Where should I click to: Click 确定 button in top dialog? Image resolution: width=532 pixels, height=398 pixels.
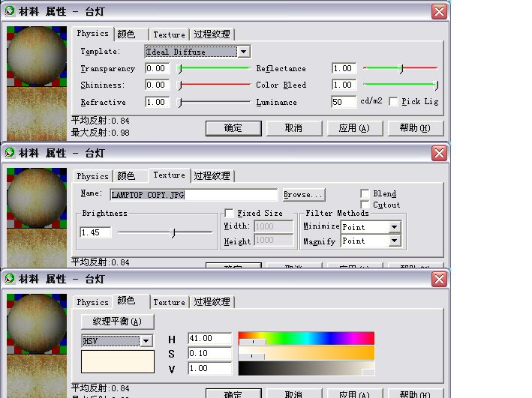[x=233, y=128]
